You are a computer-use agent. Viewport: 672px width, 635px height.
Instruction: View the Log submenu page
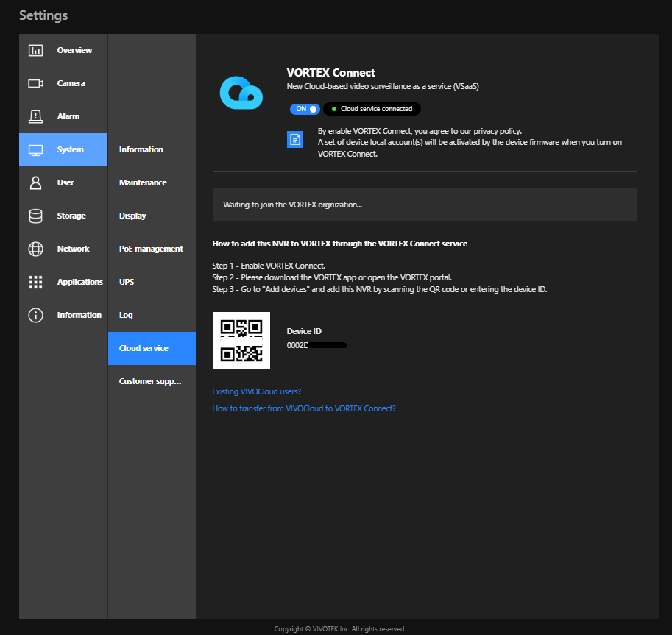point(126,315)
